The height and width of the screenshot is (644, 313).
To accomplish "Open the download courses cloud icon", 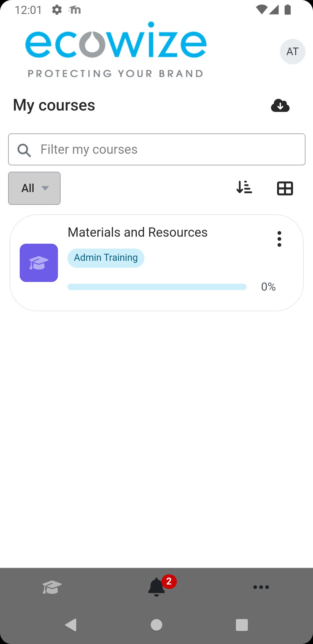I will 280,106.
